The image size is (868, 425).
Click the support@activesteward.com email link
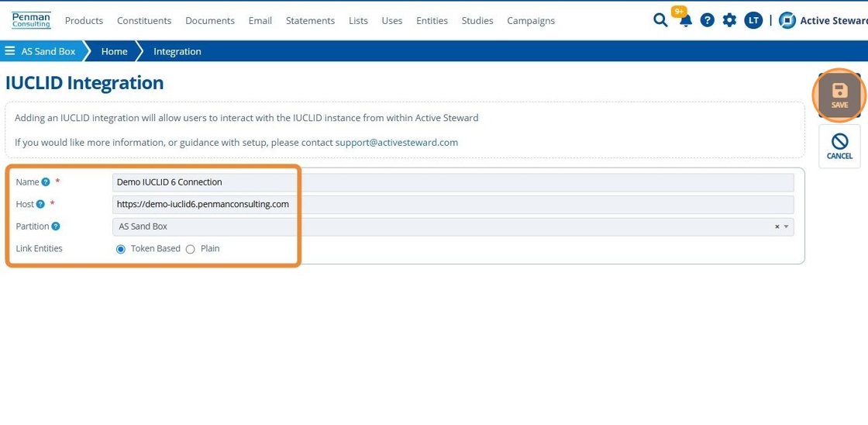(396, 143)
